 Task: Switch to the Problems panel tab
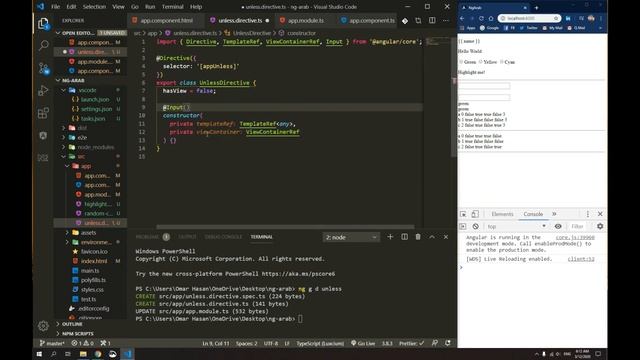click(x=147, y=237)
